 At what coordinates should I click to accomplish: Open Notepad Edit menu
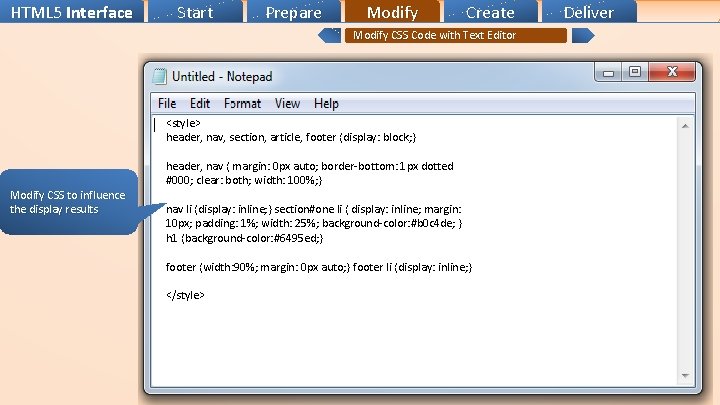(x=200, y=103)
